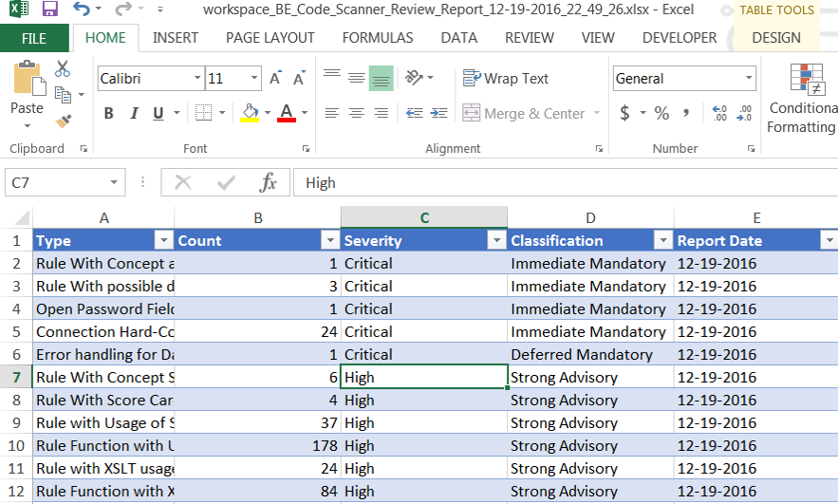Toggle Bold formatting
Viewport: 838px width, 504px height.
(x=108, y=114)
